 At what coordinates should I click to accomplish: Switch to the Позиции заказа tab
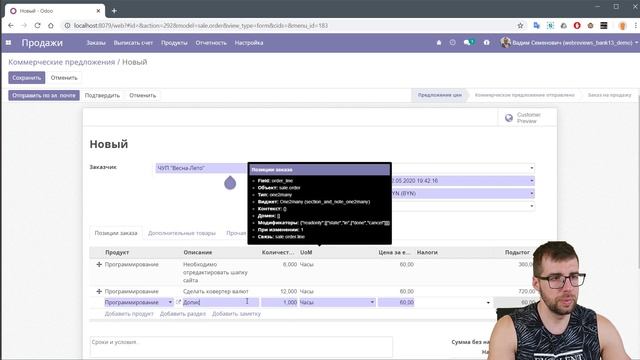click(116, 233)
